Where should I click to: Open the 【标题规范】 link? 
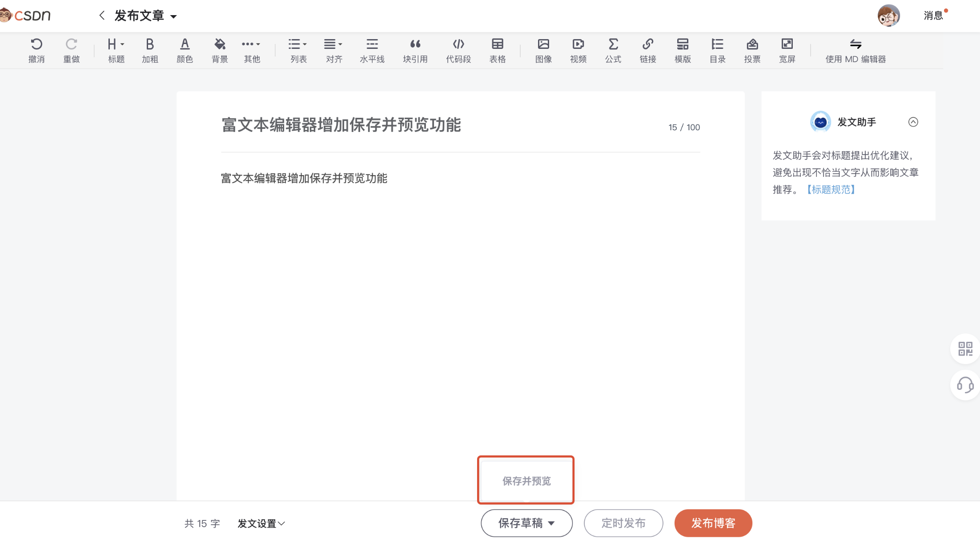point(831,190)
